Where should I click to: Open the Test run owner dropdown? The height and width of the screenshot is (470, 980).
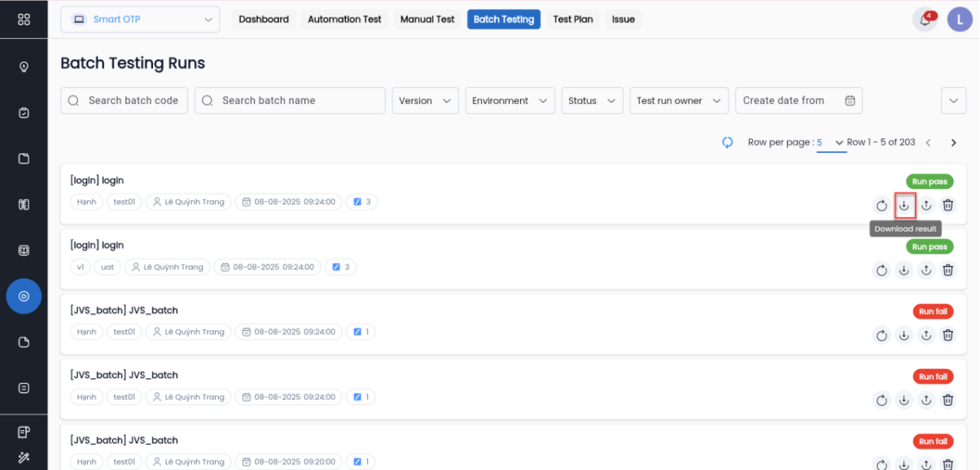678,101
